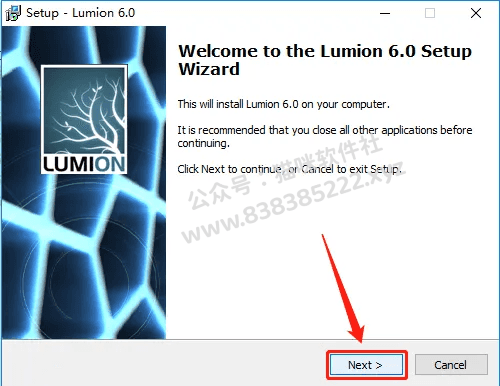Click the 'It is recommended that you close' paragraph

[x=325, y=136]
